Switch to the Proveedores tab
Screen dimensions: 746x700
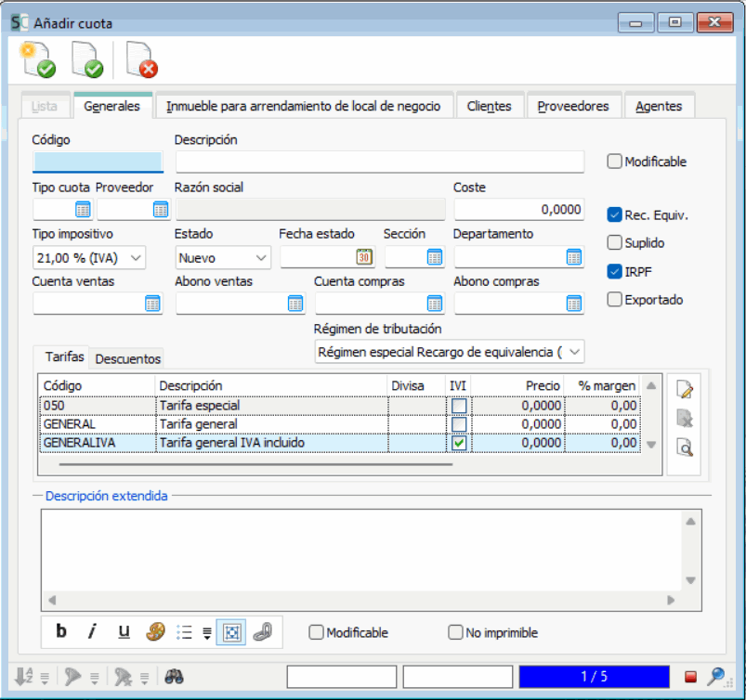(573, 106)
